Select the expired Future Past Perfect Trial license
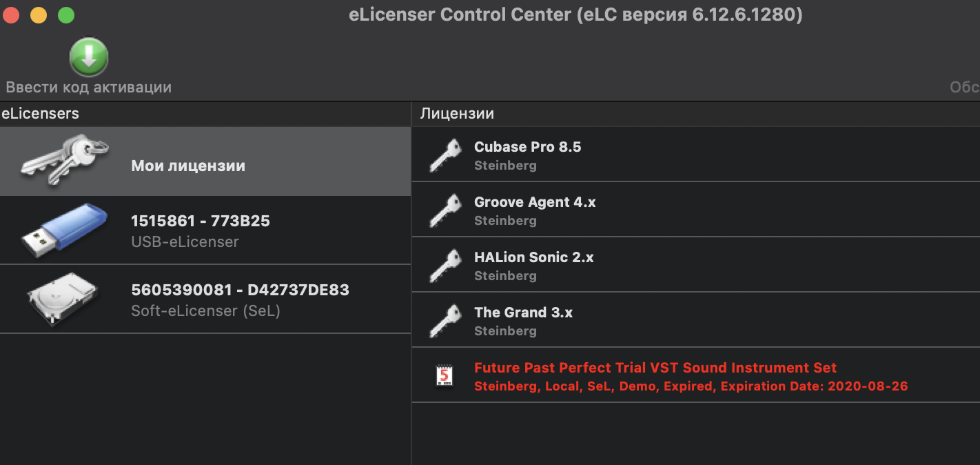The height and width of the screenshot is (465, 980). (655, 376)
